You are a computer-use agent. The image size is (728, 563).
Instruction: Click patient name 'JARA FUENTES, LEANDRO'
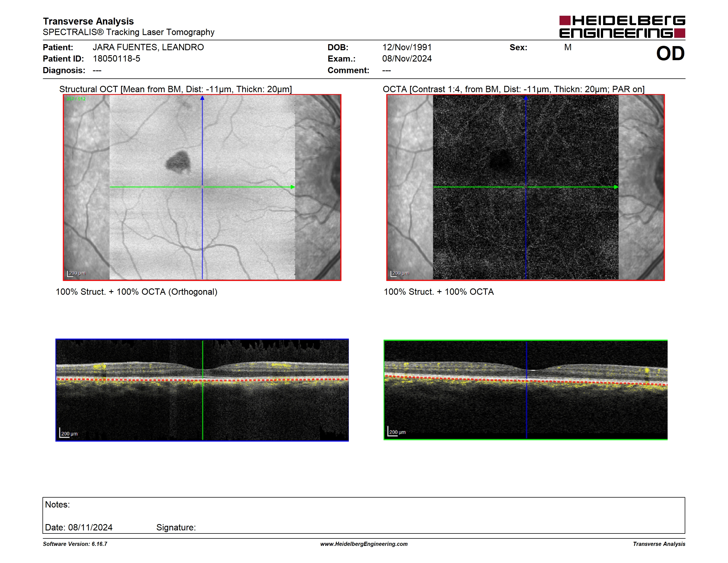[148, 47]
